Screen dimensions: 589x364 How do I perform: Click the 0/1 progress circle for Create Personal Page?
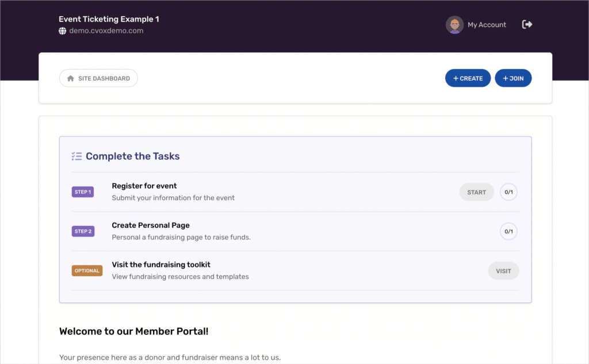pos(508,231)
